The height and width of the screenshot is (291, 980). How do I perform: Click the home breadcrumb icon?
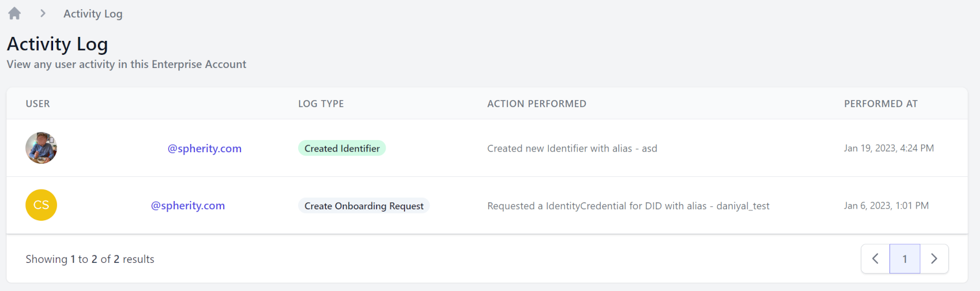[14, 13]
